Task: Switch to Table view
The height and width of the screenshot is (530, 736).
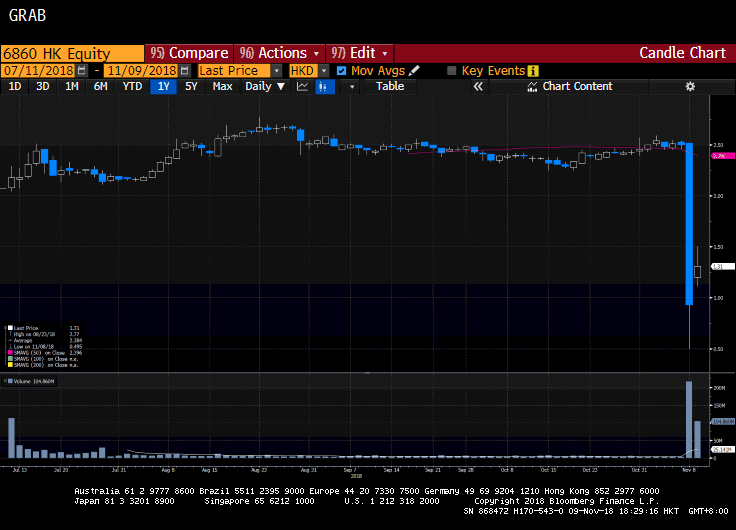Action: click(390, 86)
